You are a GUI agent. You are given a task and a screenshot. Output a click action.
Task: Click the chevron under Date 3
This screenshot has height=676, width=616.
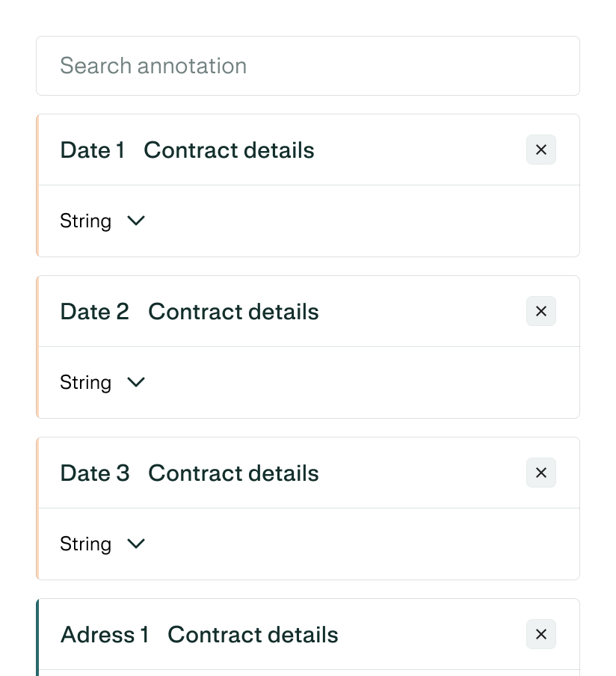136,544
